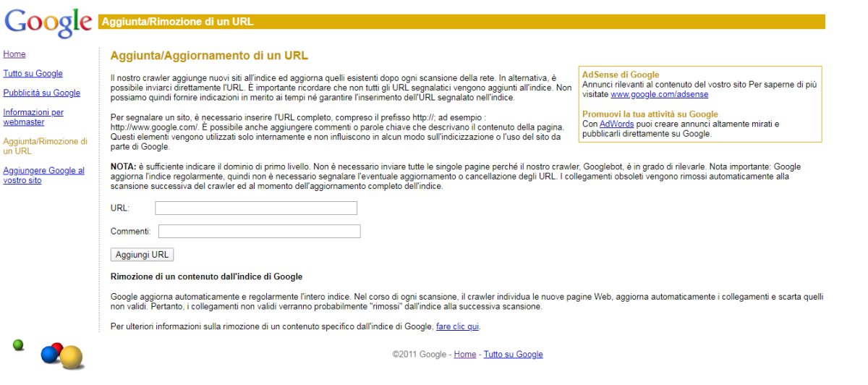This screenshot has width=868, height=385.
Task: Click 'Promuovi la tua attività su Google'
Action: pyautogui.click(x=650, y=114)
